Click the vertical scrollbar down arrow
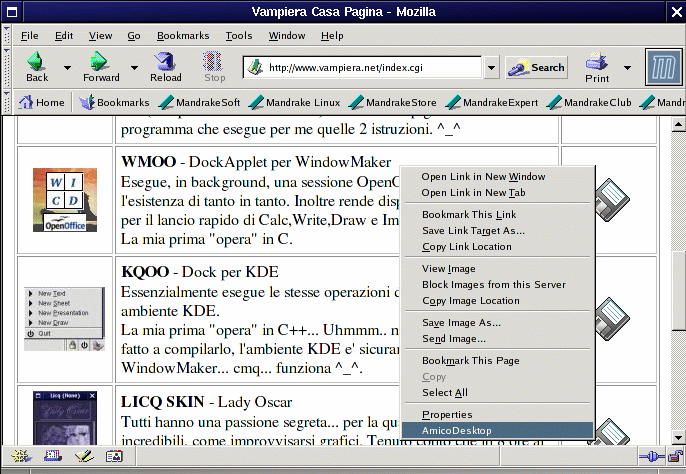This screenshot has width=686, height=474. [x=678, y=436]
